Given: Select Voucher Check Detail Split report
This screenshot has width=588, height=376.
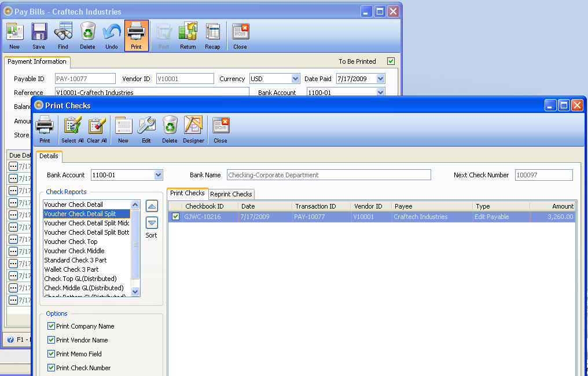Looking at the screenshot, I should click(x=87, y=214).
